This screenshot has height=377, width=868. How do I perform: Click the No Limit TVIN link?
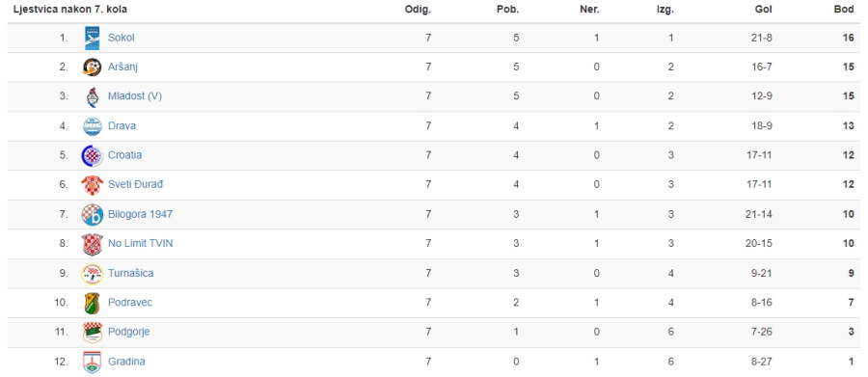click(141, 243)
